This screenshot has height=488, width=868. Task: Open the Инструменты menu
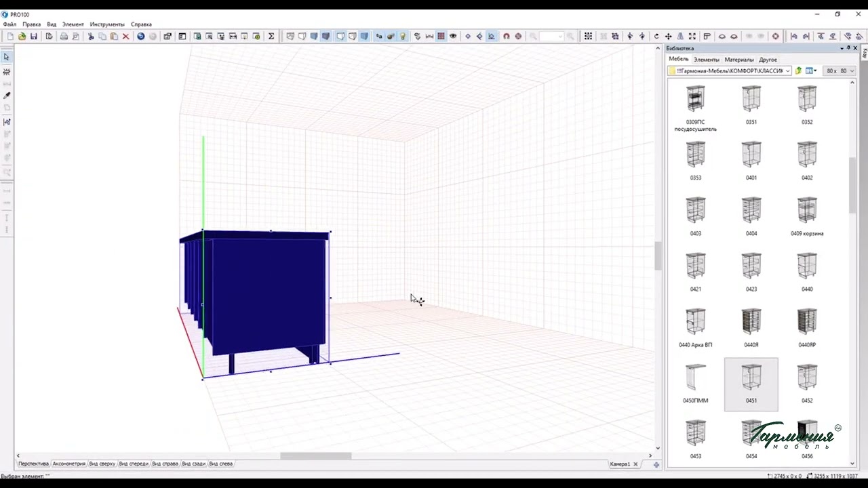tap(107, 24)
